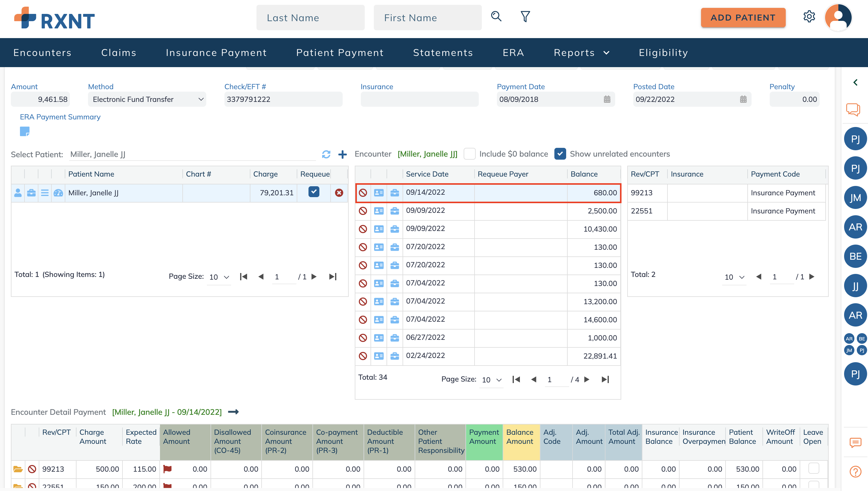The image size is (868, 491).
Task: Open the ID card icon for 07/20/2022 130.00 first row
Action: tap(379, 247)
